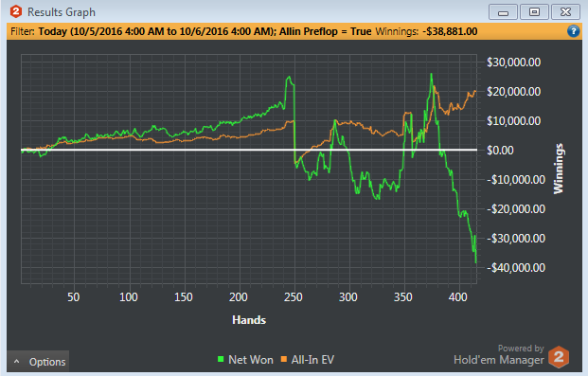Toggle the Net Won series label
588x376 pixels.
pyautogui.click(x=251, y=360)
